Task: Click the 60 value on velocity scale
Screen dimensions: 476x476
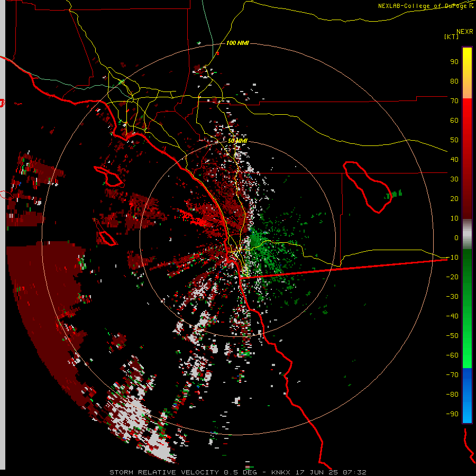Action: tap(454, 120)
